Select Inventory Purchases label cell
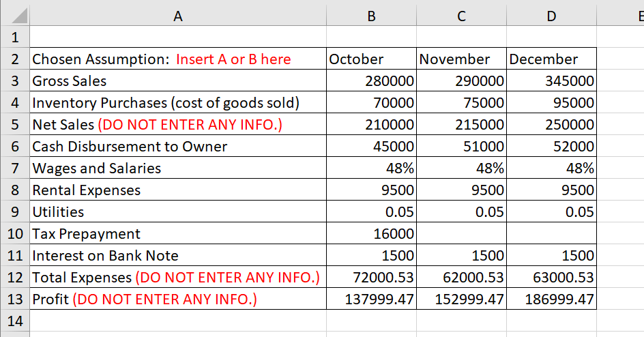This screenshot has width=644, height=337. pyautogui.click(x=178, y=102)
